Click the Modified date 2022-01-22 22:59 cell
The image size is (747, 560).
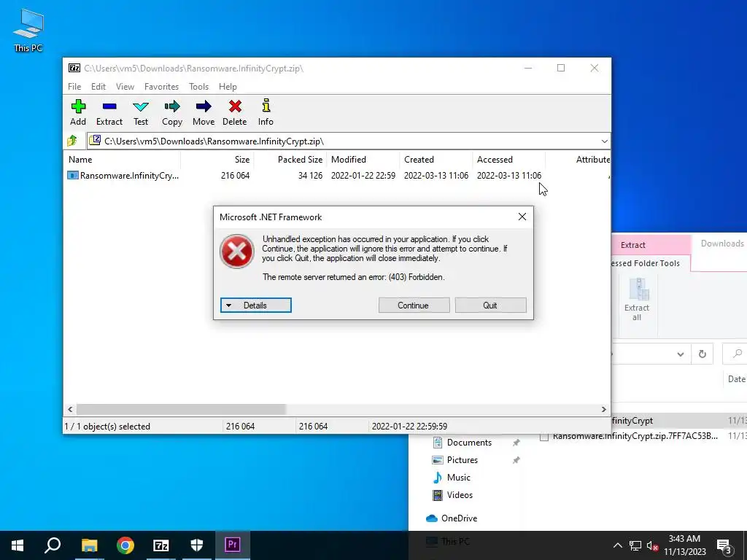point(363,175)
